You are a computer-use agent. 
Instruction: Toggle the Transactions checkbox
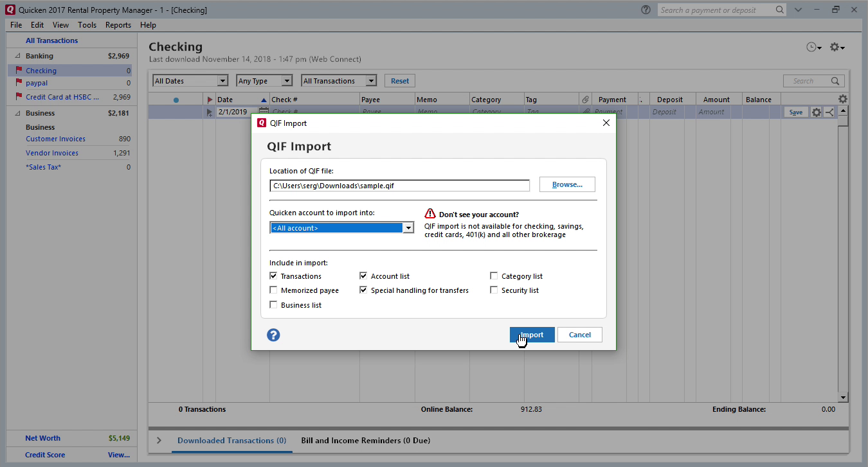274,276
